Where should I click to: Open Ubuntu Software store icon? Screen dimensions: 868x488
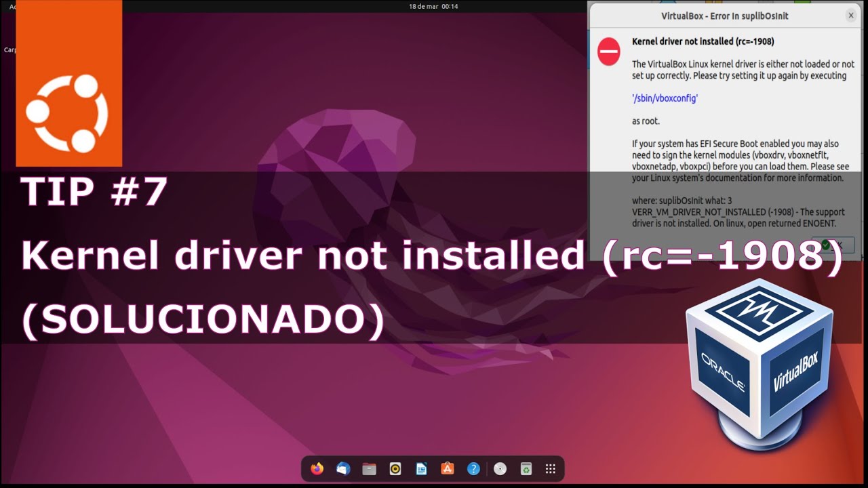[x=448, y=468]
